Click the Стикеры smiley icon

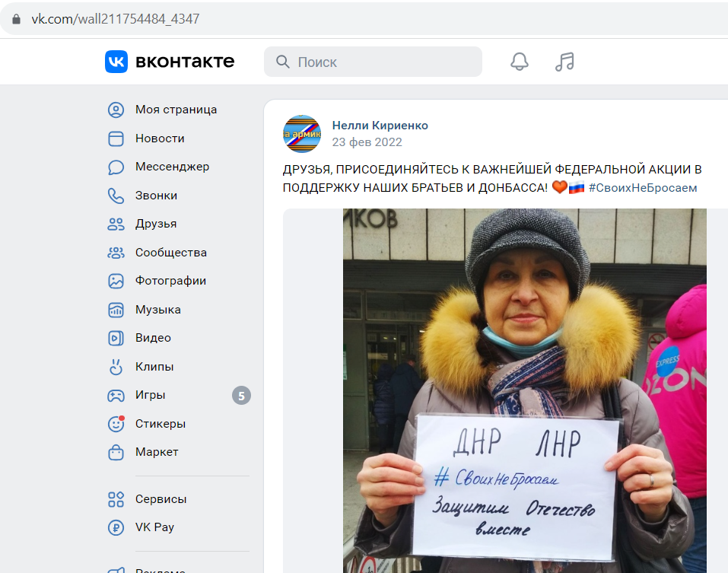[x=116, y=424]
